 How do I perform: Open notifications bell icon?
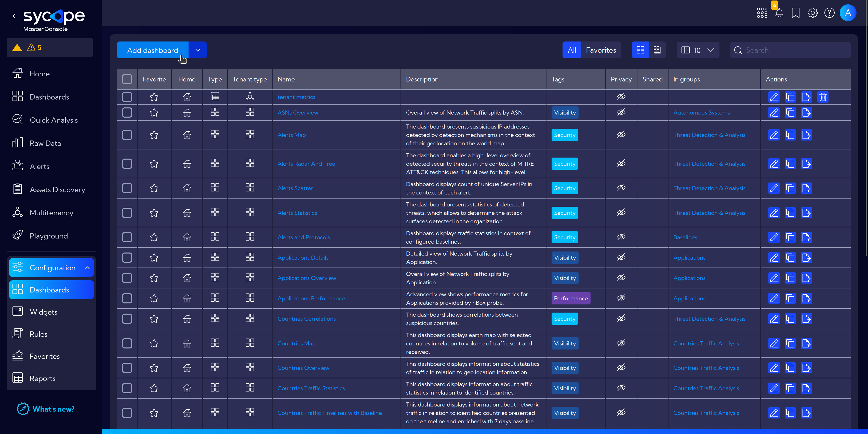coord(779,13)
